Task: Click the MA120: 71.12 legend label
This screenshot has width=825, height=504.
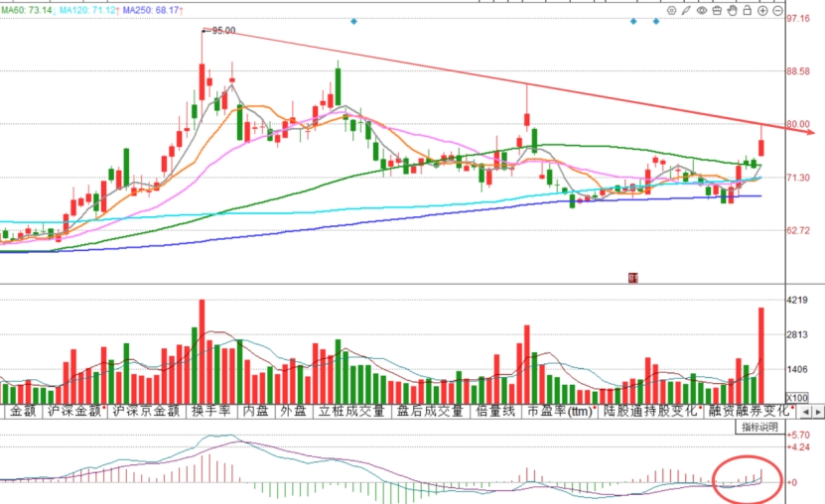Action: 89,10
